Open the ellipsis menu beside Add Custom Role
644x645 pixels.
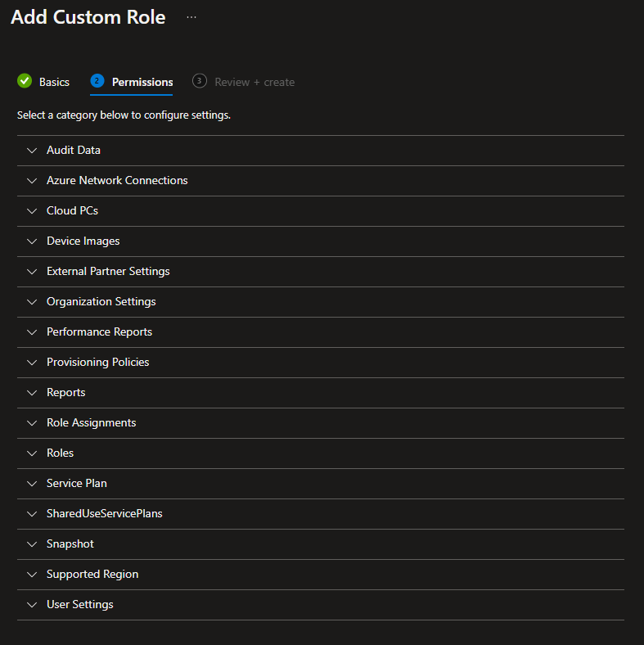[x=191, y=17]
